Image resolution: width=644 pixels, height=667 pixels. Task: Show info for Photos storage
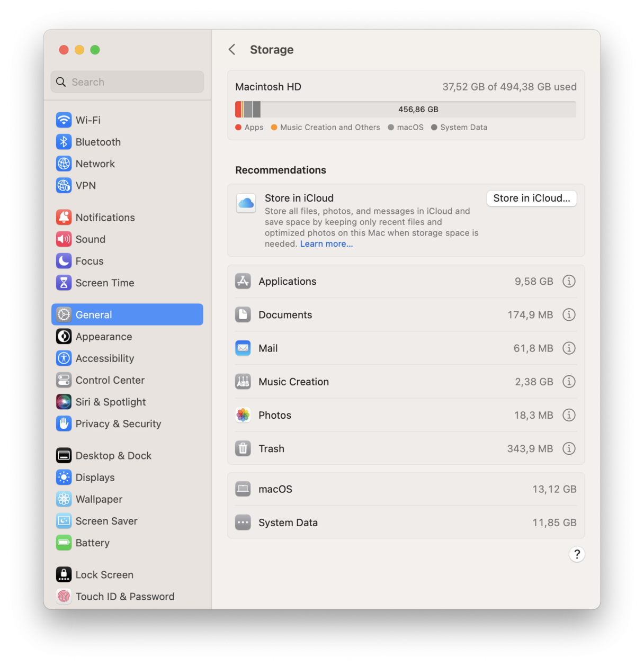(569, 415)
